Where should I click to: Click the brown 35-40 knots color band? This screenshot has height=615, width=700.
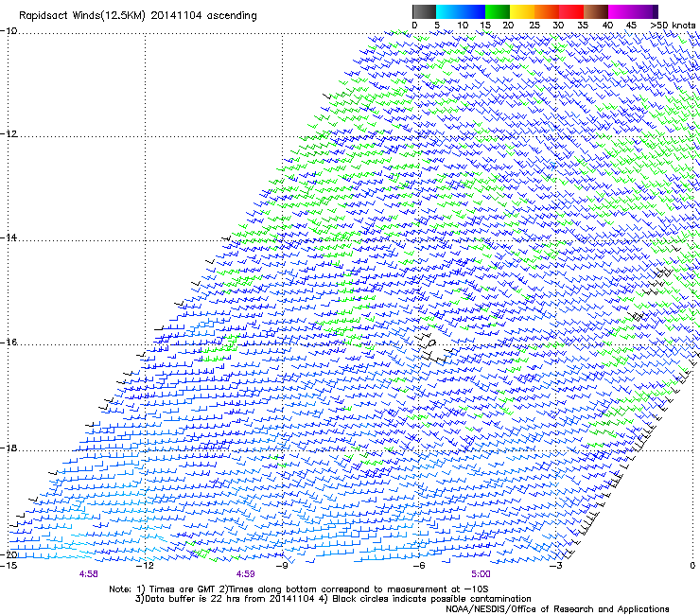point(596,11)
